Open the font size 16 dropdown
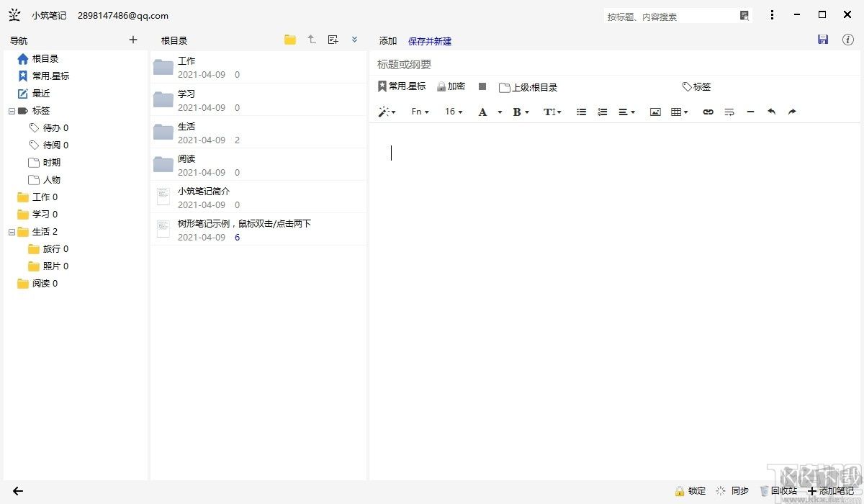 click(x=453, y=112)
